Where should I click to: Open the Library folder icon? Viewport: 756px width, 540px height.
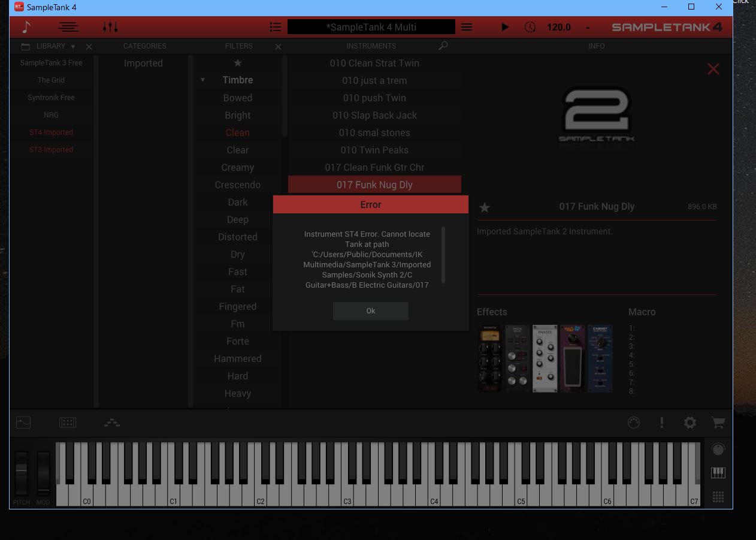(x=25, y=46)
